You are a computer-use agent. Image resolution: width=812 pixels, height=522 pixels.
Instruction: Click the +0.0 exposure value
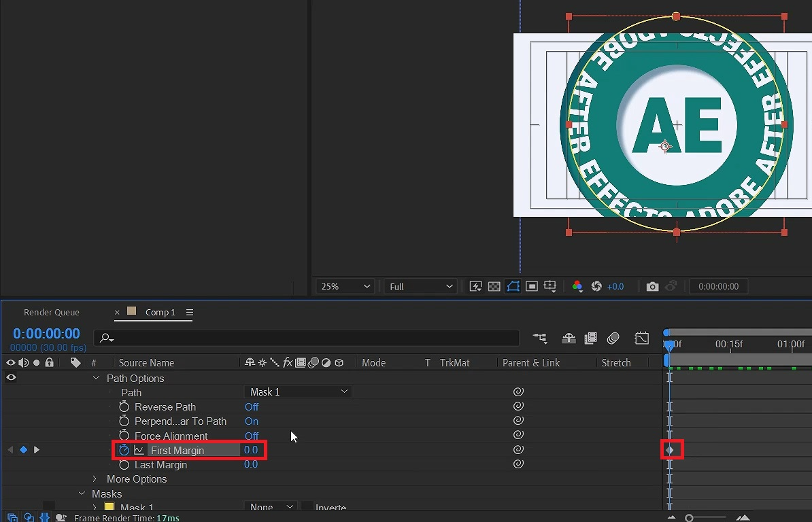615,286
